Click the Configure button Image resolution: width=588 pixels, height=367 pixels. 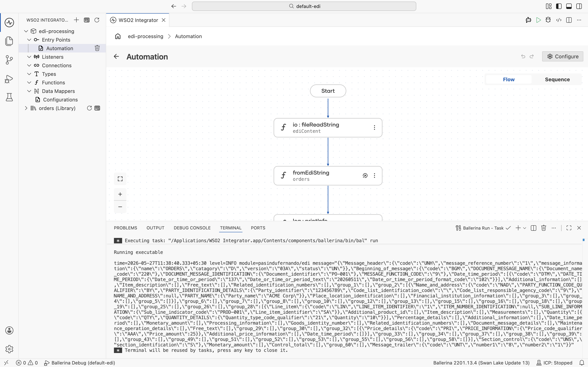(563, 56)
